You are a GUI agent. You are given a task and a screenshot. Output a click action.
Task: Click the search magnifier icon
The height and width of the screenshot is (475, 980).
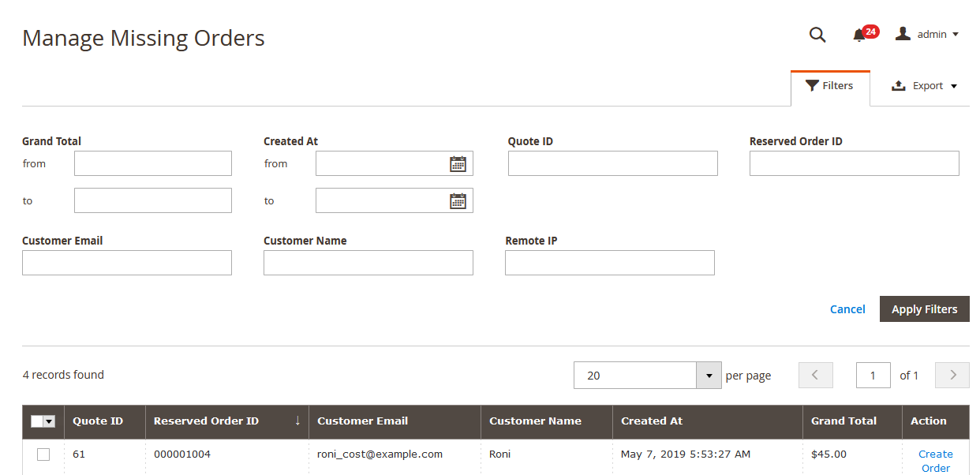(817, 35)
